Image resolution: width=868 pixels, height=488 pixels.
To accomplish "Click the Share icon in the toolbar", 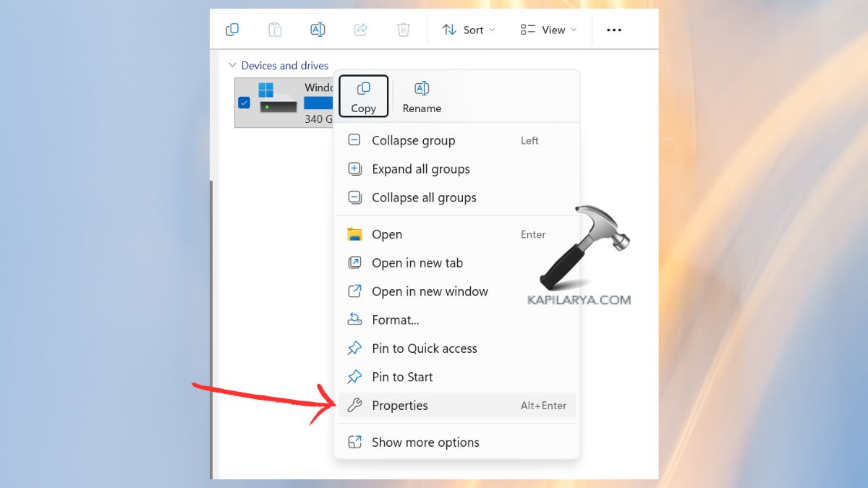I will pyautogui.click(x=360, y=30).
